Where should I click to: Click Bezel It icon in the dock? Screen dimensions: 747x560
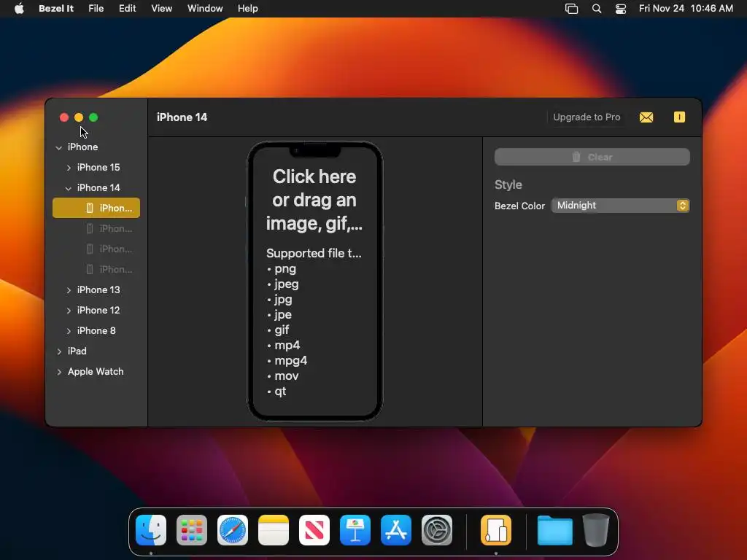tap(496, 530)
